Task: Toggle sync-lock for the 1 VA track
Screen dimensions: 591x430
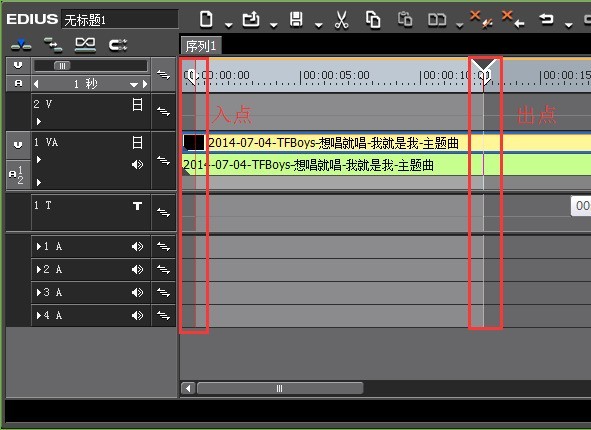Action: [163, 161]
